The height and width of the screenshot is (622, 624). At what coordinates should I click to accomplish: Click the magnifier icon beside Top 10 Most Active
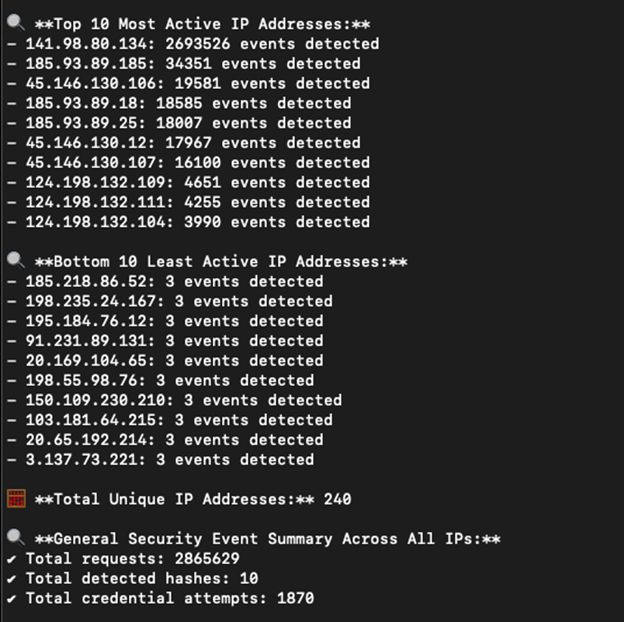click(14, 23)
